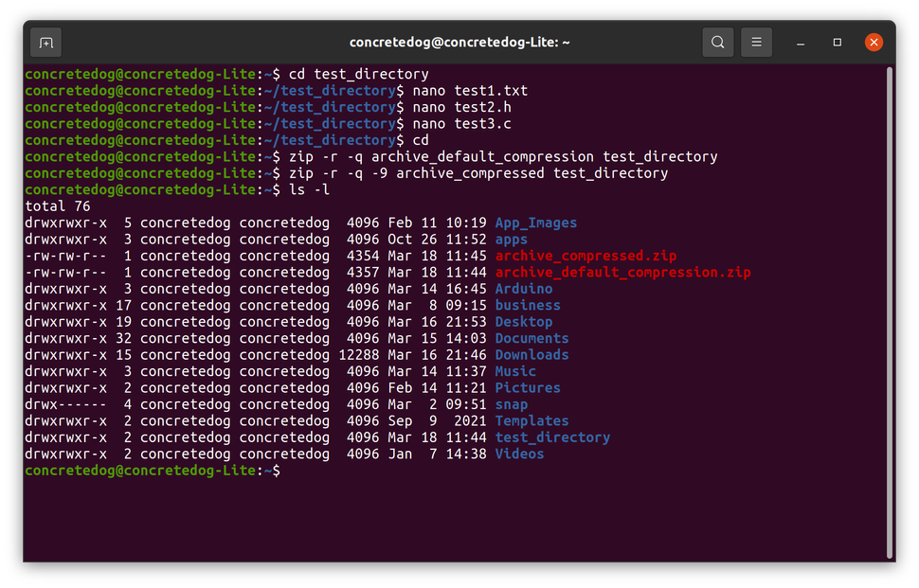Select archive_compressed.zip in the file listing
This screenshot has width=919, height=588.
point(585,256)
